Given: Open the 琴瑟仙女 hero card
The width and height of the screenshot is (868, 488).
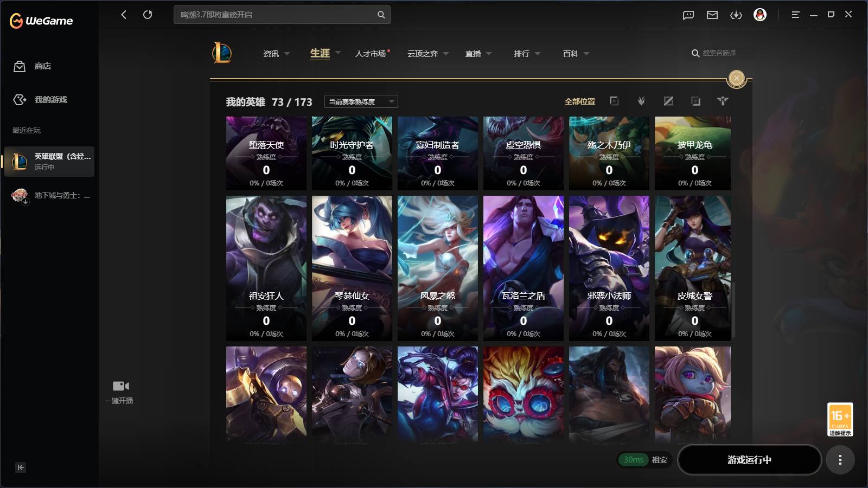Looking at the screenshot, I should tap(352, 268).
